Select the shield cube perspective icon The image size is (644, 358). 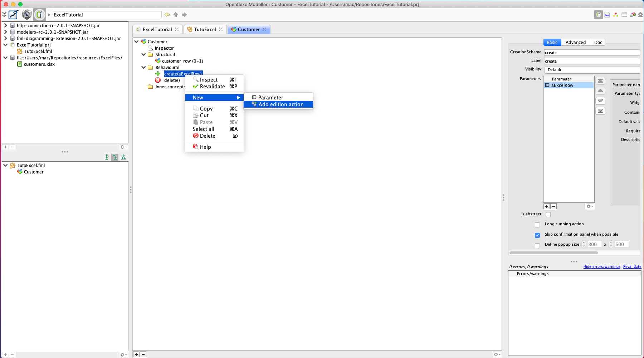(27, 15)
